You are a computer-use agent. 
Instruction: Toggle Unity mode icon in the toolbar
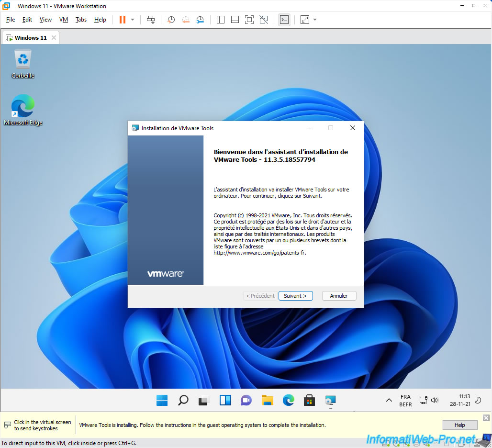[264, 20]
